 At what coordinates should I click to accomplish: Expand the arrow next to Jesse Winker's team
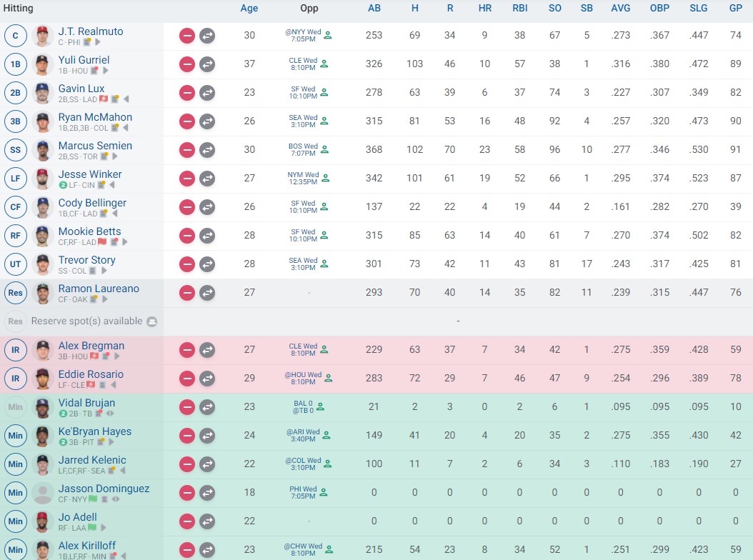113,186
